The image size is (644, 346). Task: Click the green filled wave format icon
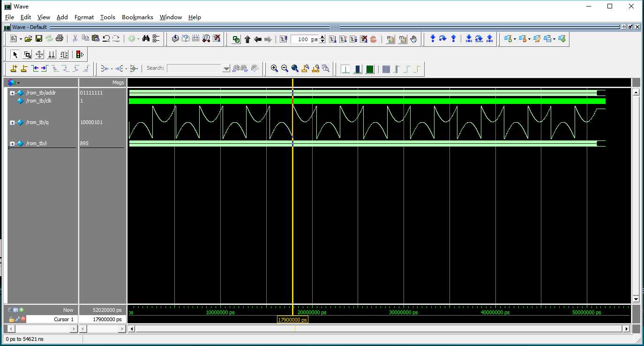point(370,69)
